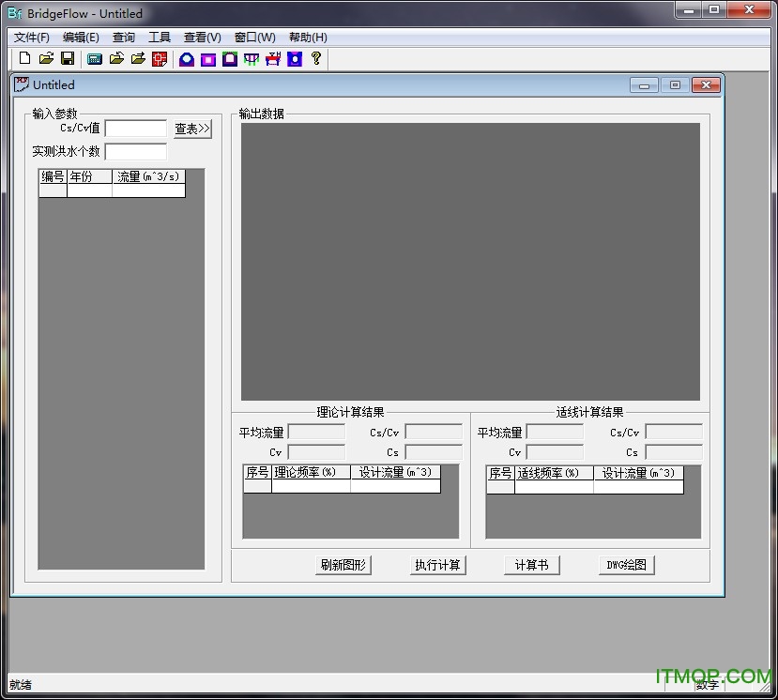Click the DWG绘图 button
The image size is (778, 700).
(x=626, y=565)
